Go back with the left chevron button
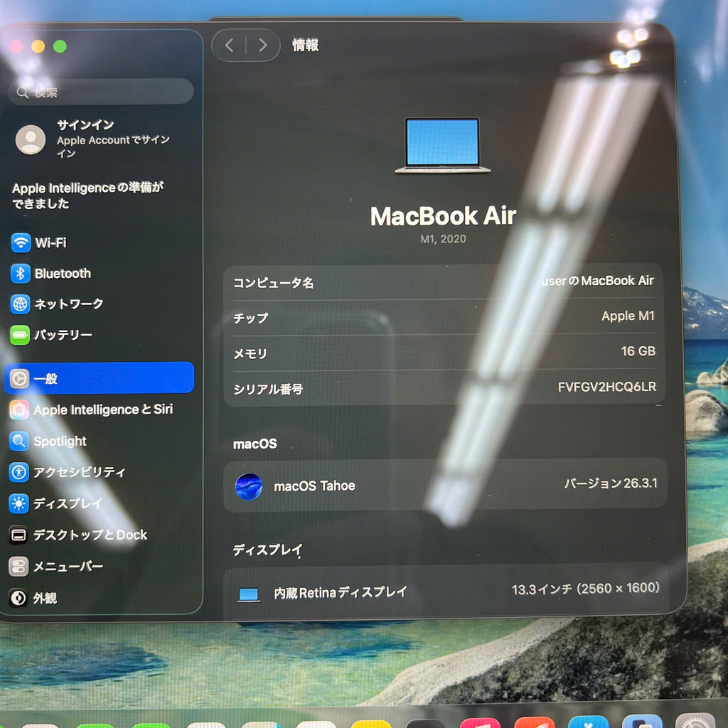The image size is (728, 728). coord(229,45)
